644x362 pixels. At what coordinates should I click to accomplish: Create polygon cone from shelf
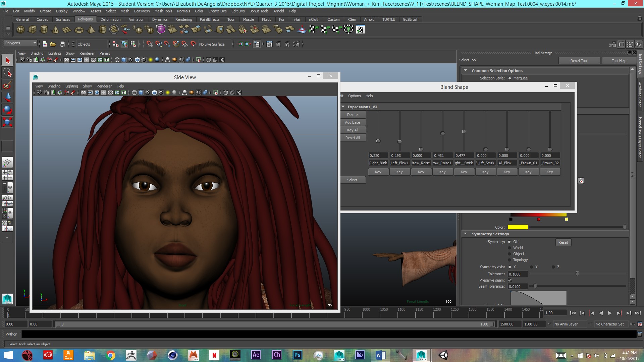[55, 29]
